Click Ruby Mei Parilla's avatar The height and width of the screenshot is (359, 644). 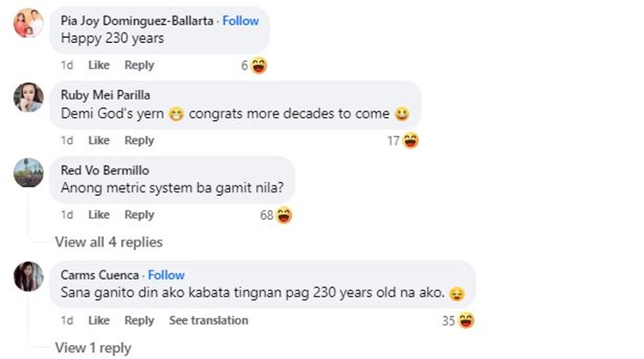point(28,98)
